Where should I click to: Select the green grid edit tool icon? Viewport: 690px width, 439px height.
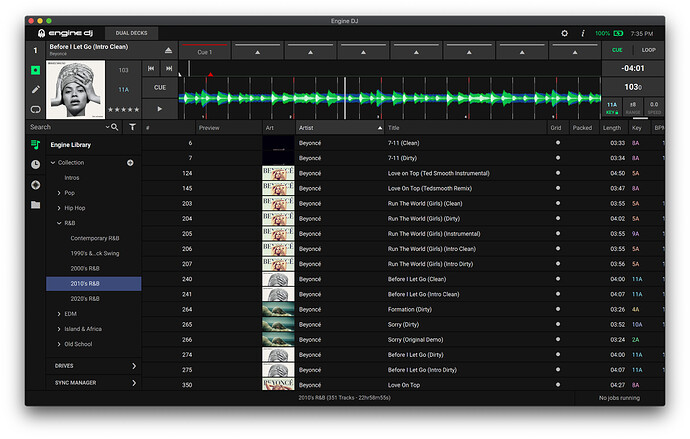point(36,70)
